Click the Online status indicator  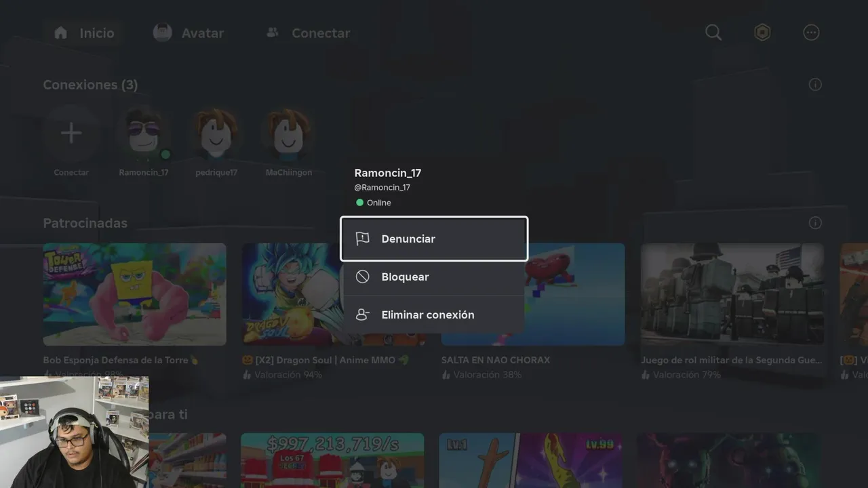(x=373, y=203)
